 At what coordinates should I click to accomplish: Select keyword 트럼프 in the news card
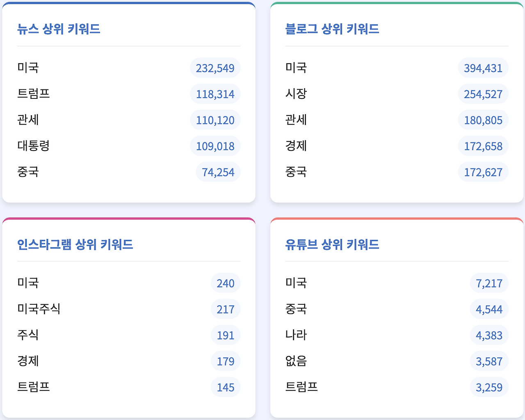(33, 94)
